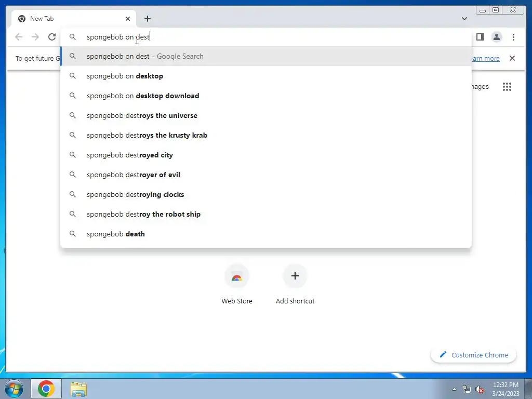Open the Windows Start orb
This screenshot has height=399, width=532.
click(14, 389)
